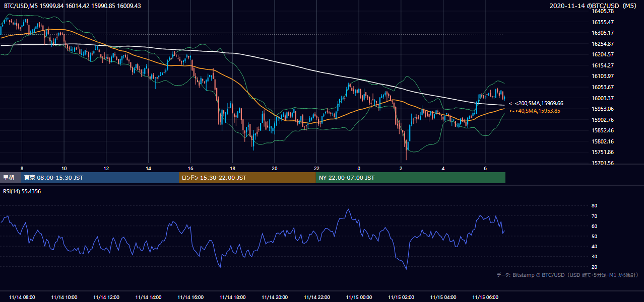Click the price axis label 16003.37
The height and width of the screenshot is (302, 644).
(x=603, y=98)
